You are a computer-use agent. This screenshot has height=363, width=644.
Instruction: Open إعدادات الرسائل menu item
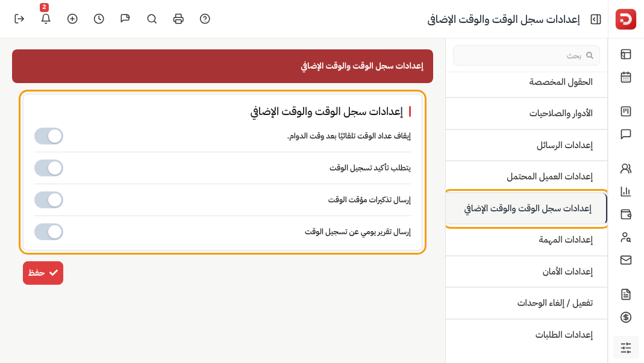click(526, 145)
